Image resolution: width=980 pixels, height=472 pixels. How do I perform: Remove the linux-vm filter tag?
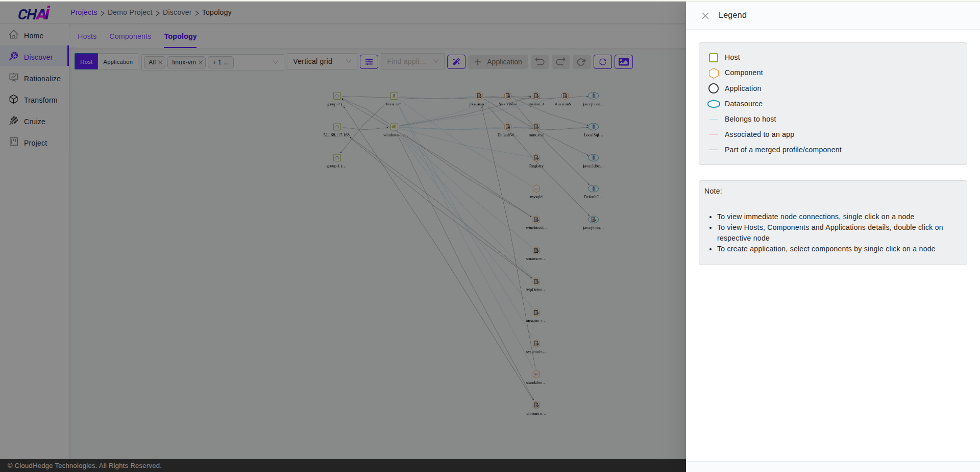[201, 62]
